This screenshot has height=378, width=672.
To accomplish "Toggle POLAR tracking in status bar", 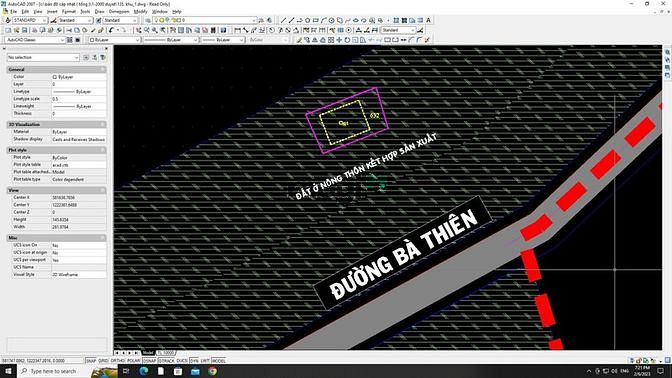I will 134,361.
